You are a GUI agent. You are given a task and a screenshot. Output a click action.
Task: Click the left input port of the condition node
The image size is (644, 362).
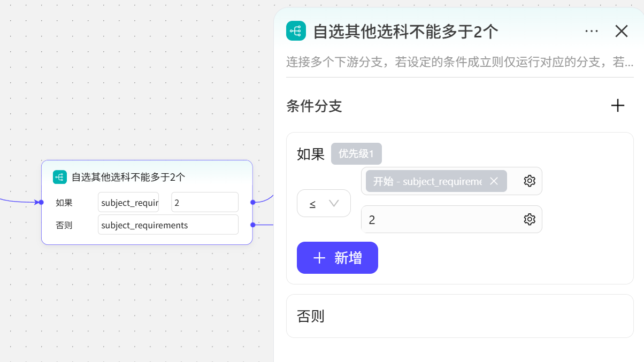tap(41, 202)
